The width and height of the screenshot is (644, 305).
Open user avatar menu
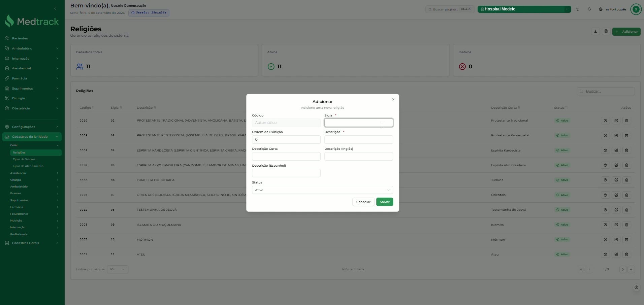(636, 9)
